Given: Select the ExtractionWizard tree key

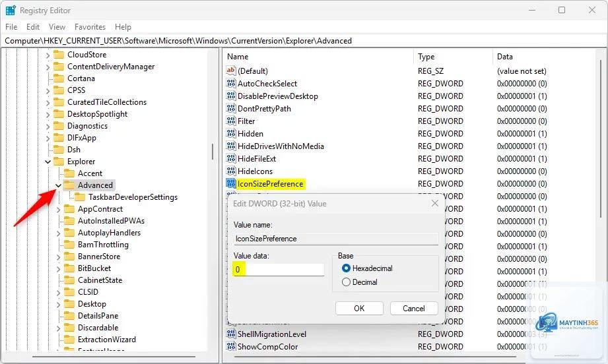Looking at the screenshot, I should 107,340.
